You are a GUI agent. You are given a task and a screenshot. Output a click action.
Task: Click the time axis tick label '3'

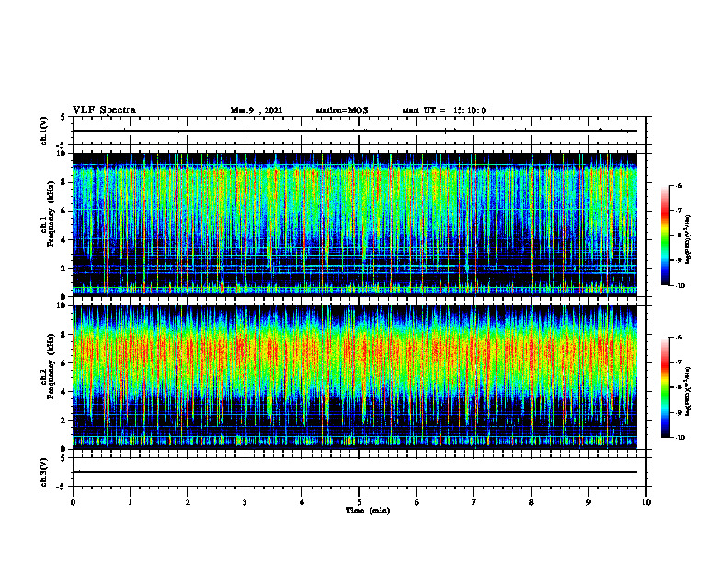(245, 502)
